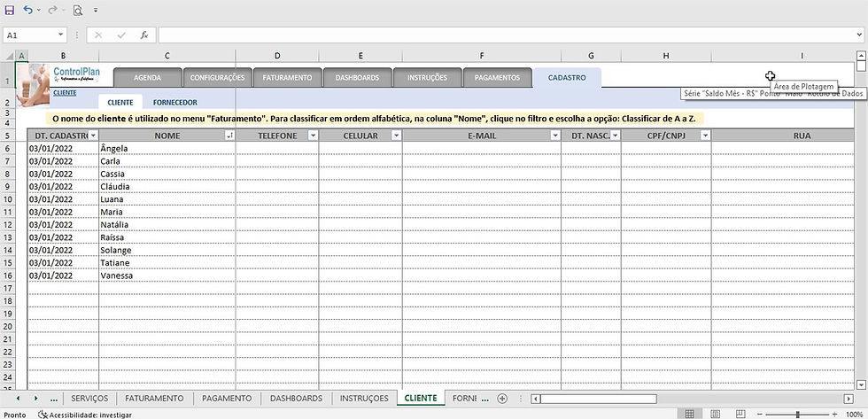Switch to FATURAMENTO sheet tab
868x419 pixels.
pos(154,399)
